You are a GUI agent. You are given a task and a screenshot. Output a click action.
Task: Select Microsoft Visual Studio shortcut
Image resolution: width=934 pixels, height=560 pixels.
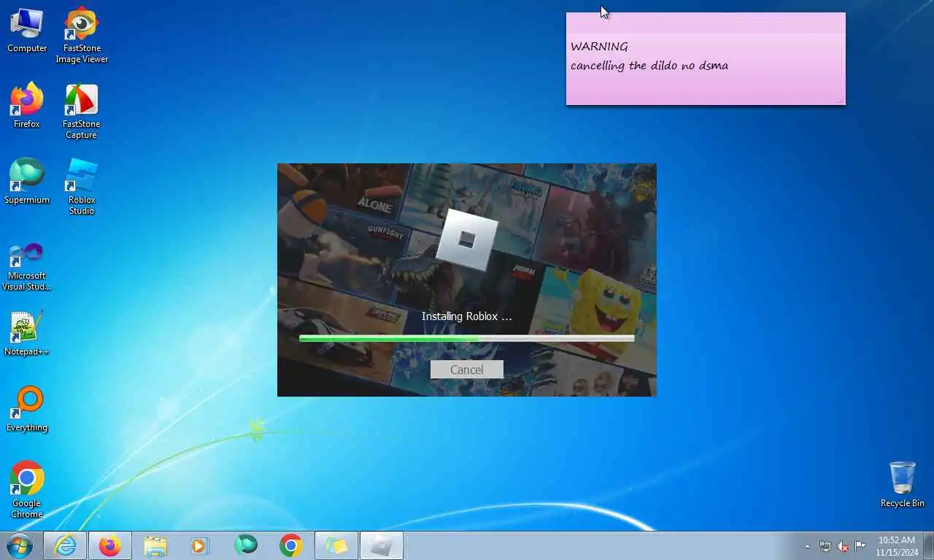coord(27,267)
